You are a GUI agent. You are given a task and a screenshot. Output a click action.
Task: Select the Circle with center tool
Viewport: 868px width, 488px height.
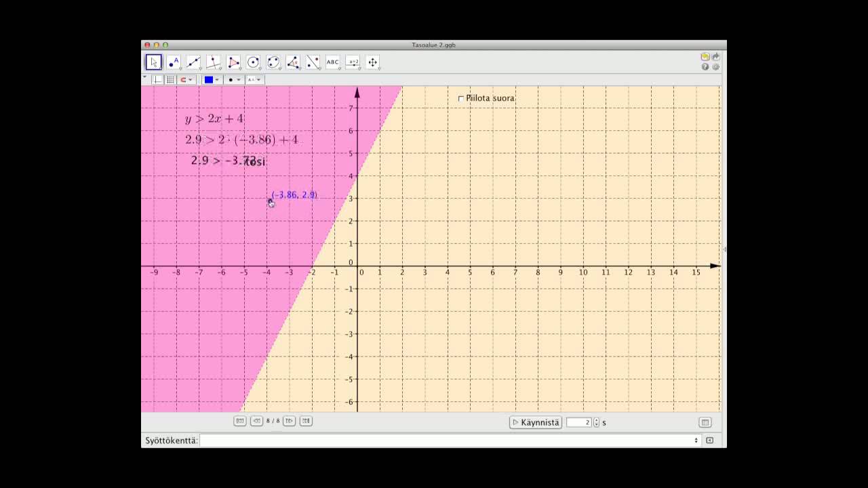point(254,62)
